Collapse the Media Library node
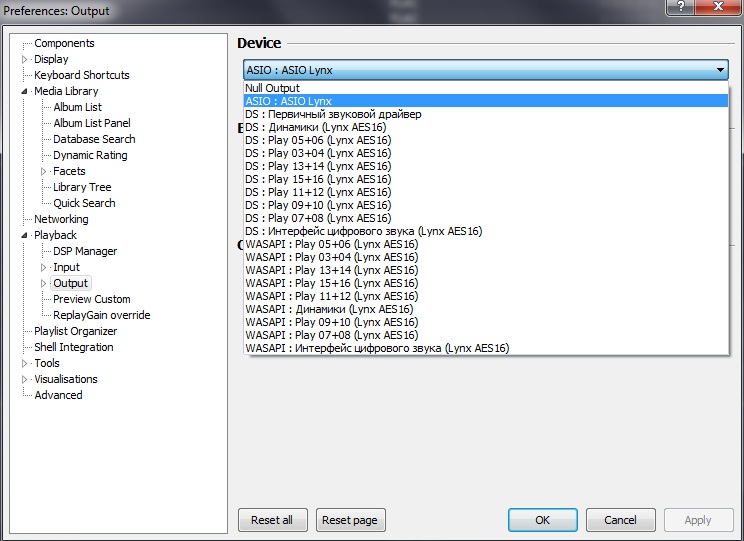The image size is (744, 541). click(x=25, y=91)
